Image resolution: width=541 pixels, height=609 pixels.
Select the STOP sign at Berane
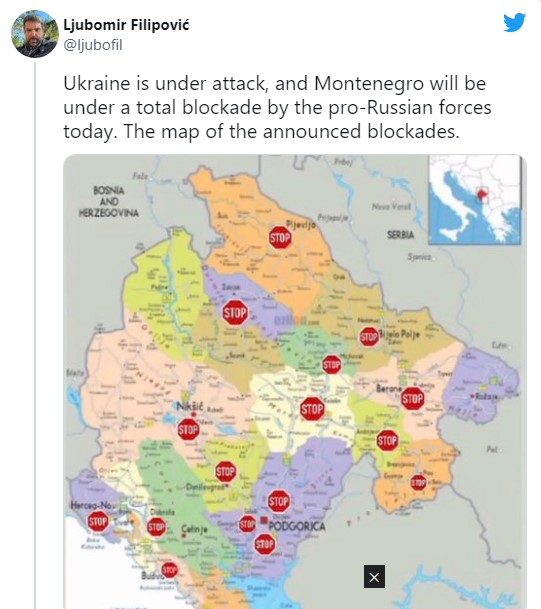point(412,398)
